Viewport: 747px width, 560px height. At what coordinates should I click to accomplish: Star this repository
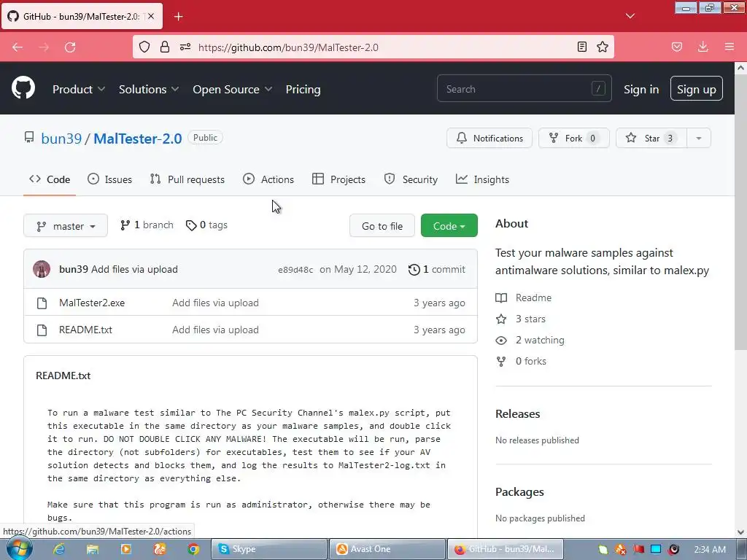651,138
